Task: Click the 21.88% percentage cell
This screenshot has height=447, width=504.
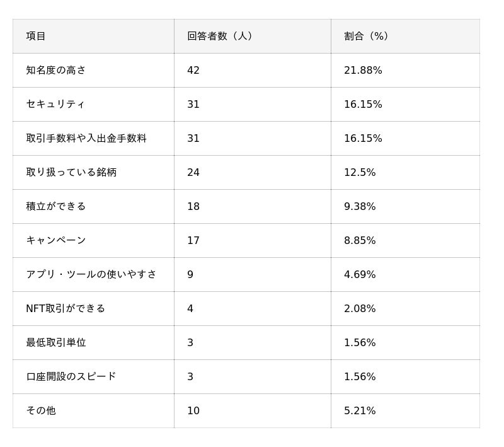Action: [363, 70]
